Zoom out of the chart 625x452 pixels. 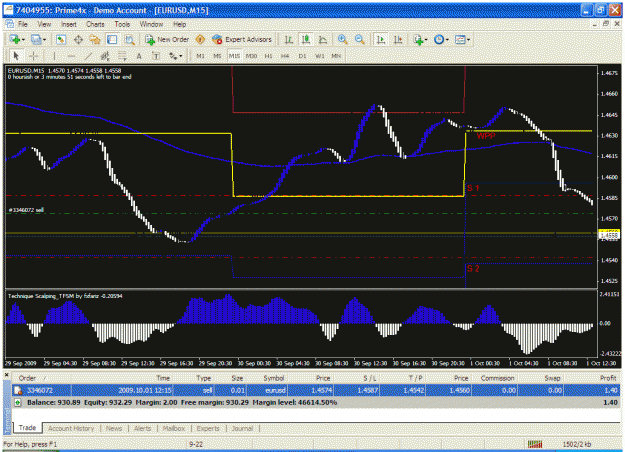359,39
